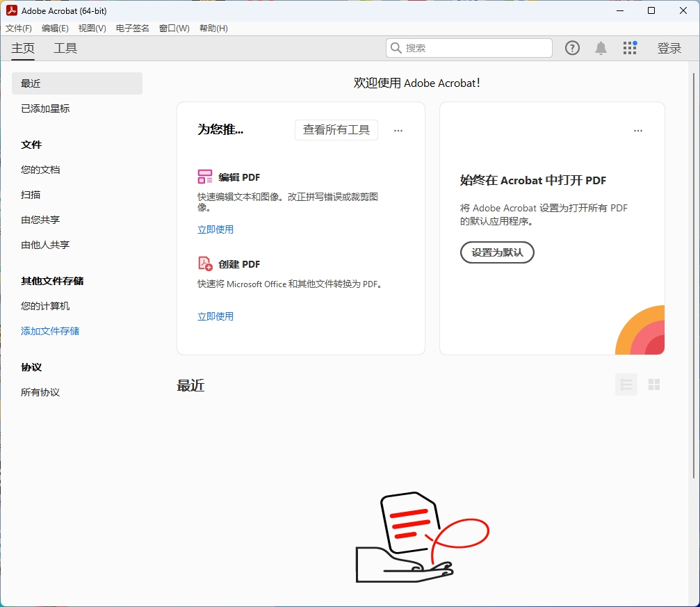Image resolution: width=700 pixels, height=607 pixels.
Task: Click the 查看所有工具 button
Action: [x=336, y=130]
